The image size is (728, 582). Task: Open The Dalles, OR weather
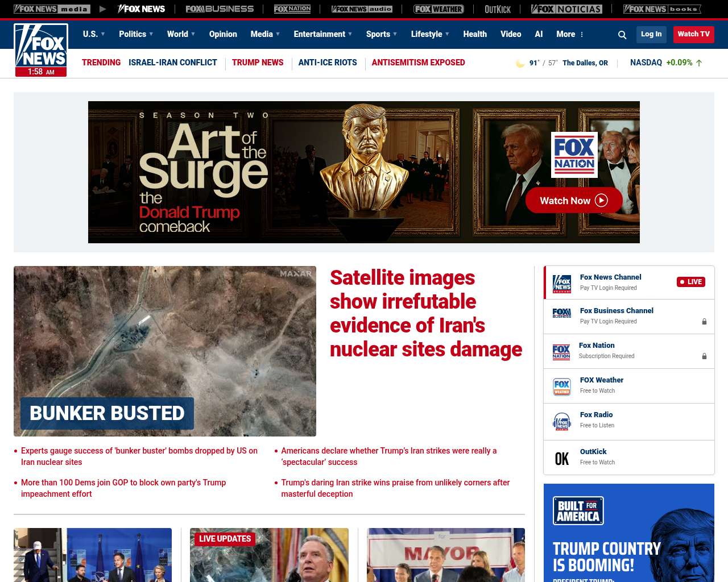585,63
